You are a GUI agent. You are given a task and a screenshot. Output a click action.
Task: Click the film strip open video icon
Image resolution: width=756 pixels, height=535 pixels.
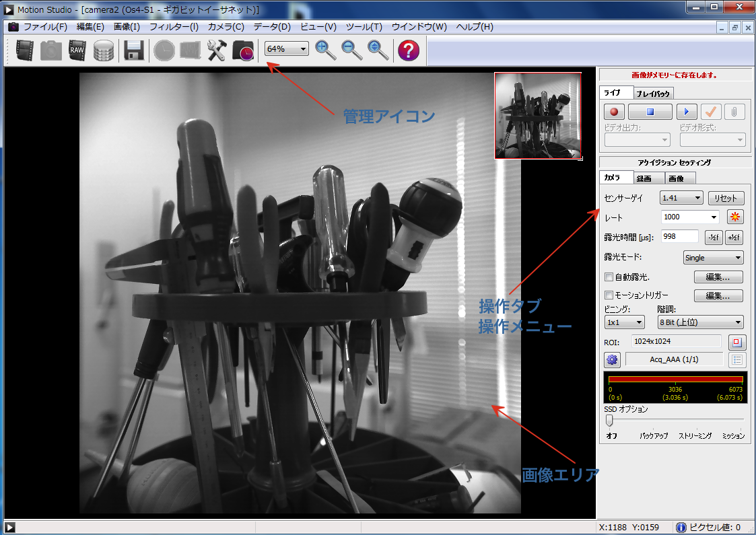click(x=25, y=50)
